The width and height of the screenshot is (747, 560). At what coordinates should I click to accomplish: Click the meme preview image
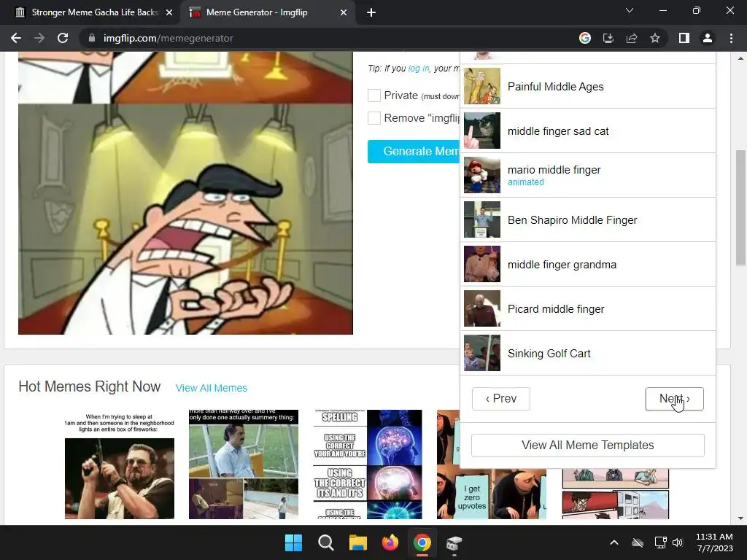[x=185, y=192]
